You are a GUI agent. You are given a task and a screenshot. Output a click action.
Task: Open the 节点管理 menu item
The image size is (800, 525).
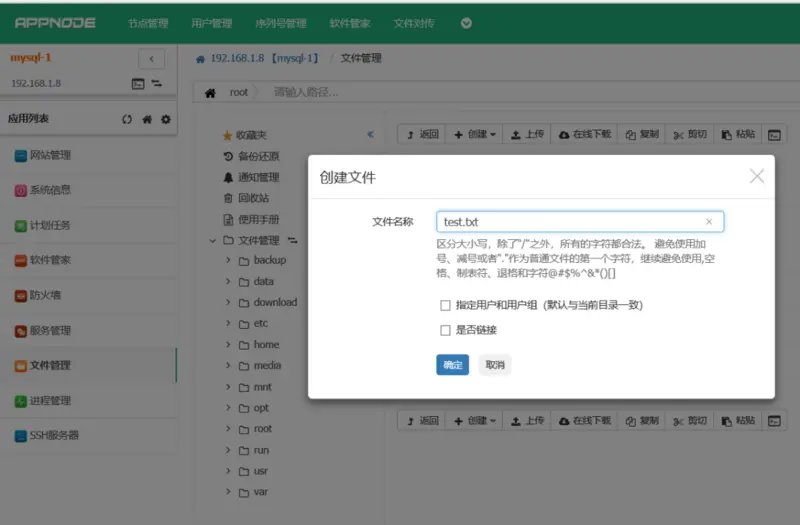(x=148, y=23)
